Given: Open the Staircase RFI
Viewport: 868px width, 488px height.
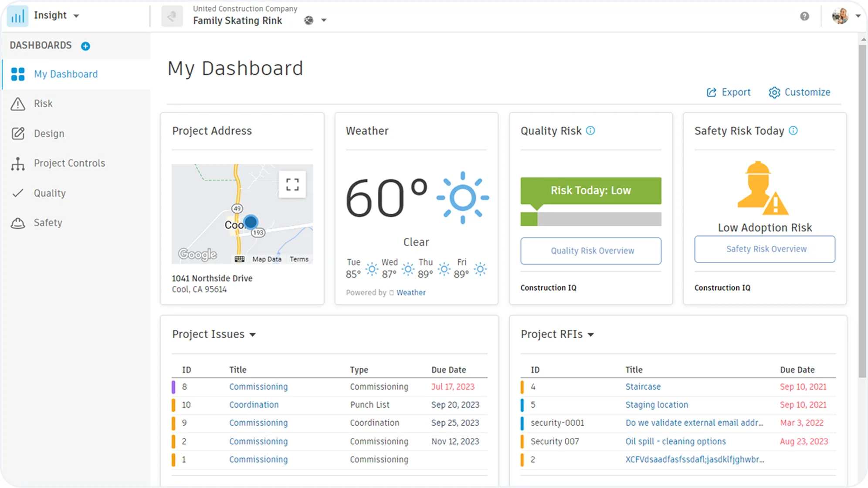Looking at the screenshot, I should 643,386.
